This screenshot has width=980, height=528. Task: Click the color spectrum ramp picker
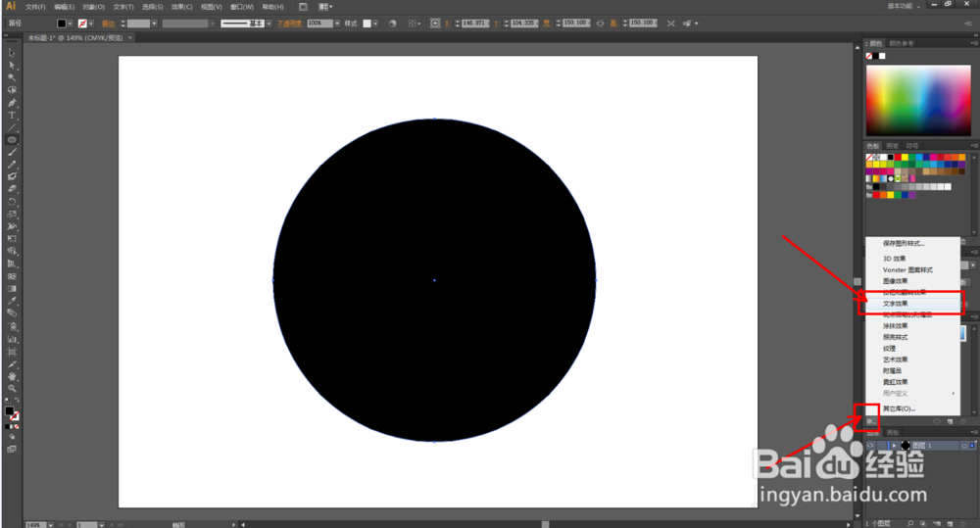click(x=918, y=100)
